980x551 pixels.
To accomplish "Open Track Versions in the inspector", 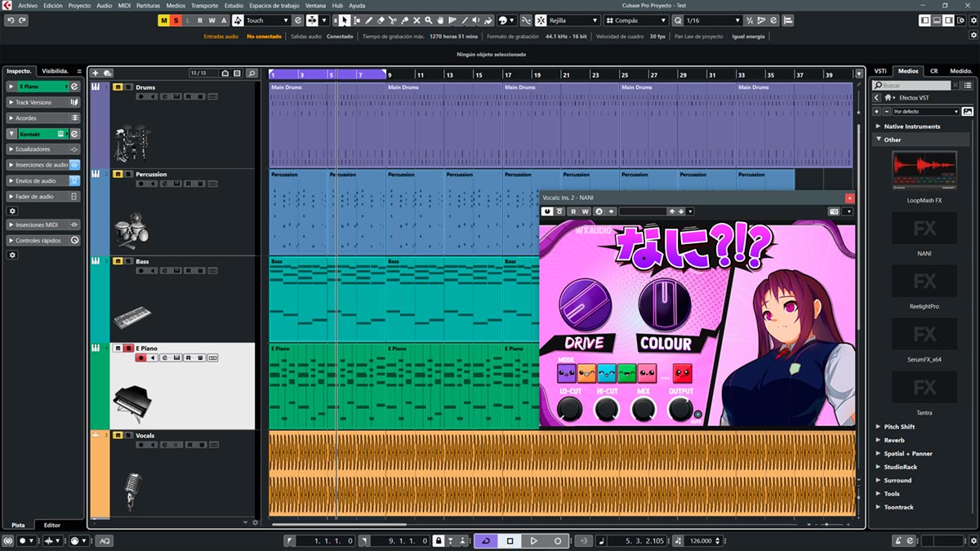I will tap(43, 103).
